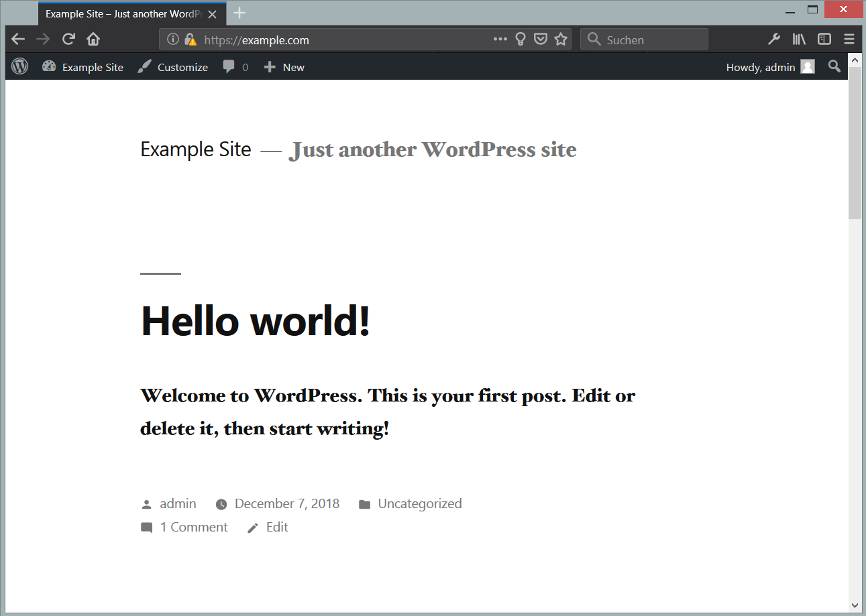The width and height of the screenshot is (866, 616).
Task: Go to the browser home page icon
Action: click(93, 40)
